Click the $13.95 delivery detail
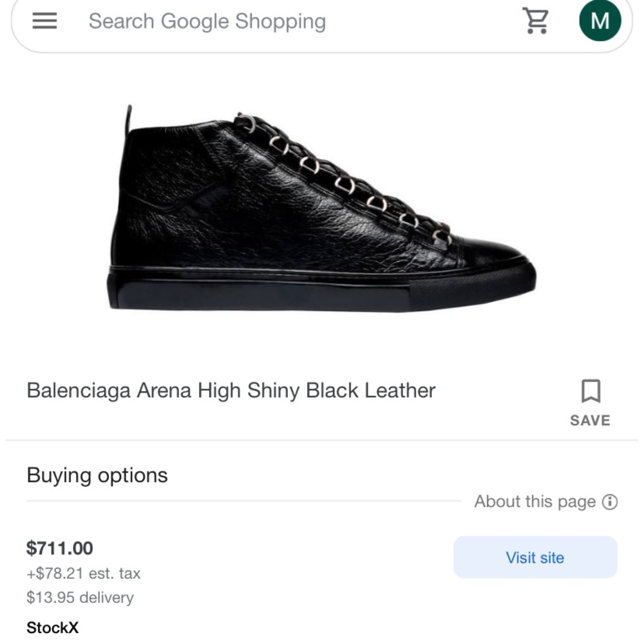Image resolution: width=644 pixels, height=644 pixels. [79, 597]
